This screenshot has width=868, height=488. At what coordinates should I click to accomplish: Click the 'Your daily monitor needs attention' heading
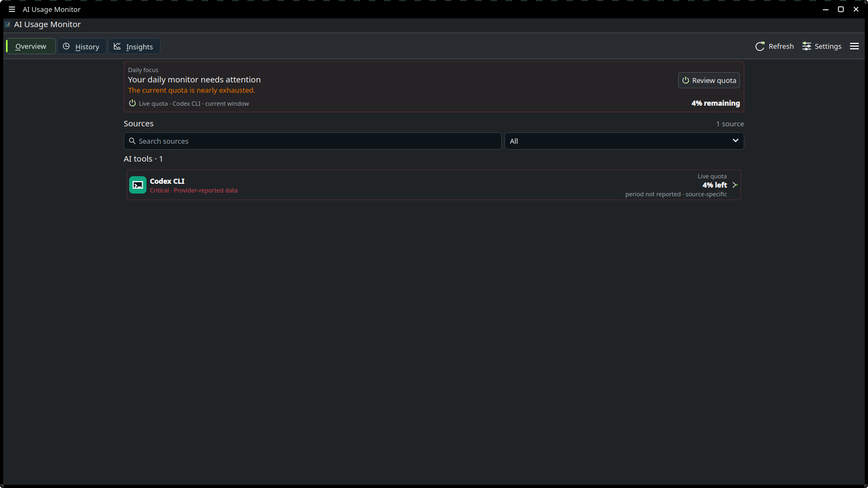(194, 80)
